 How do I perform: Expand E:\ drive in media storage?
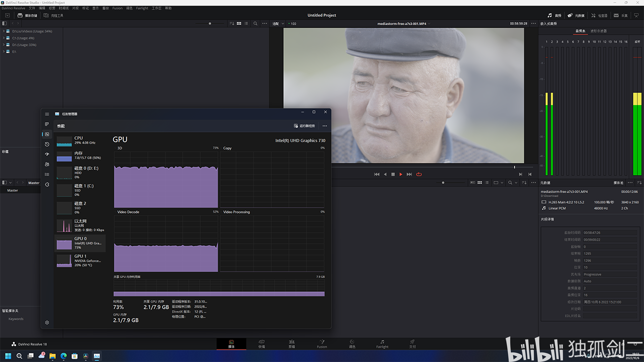click(4, 51)
